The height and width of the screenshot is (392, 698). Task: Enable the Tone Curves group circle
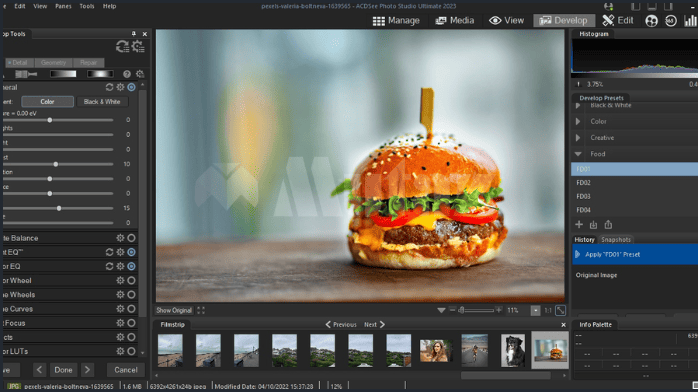point(131,309)
